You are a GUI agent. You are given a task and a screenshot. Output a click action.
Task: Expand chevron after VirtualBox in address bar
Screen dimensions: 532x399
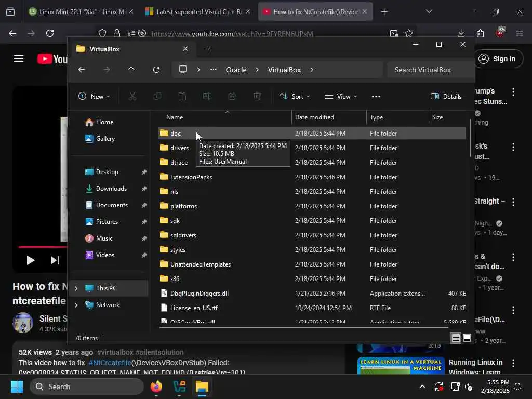pyautogui.click(x=312, y=70)
